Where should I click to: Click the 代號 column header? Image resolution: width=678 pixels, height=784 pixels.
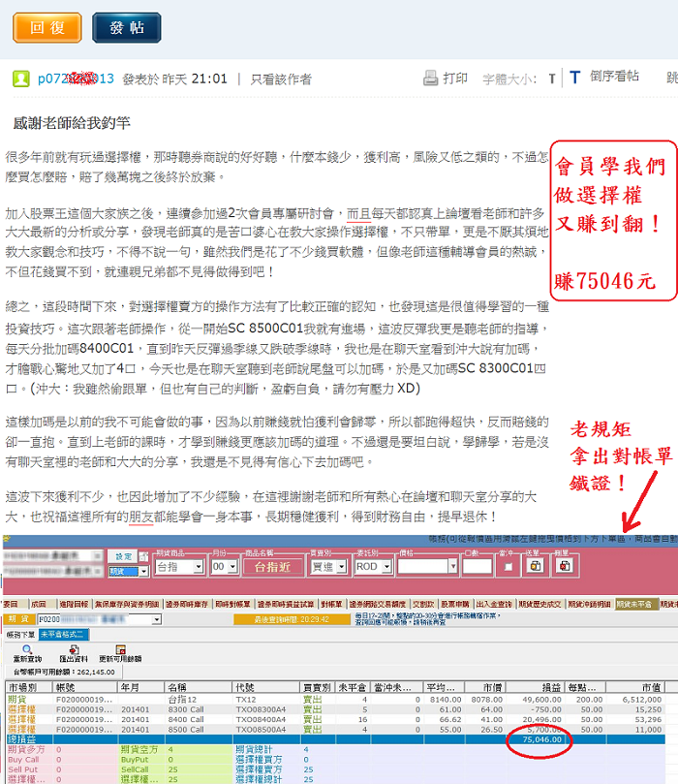[x=266, y=687]
